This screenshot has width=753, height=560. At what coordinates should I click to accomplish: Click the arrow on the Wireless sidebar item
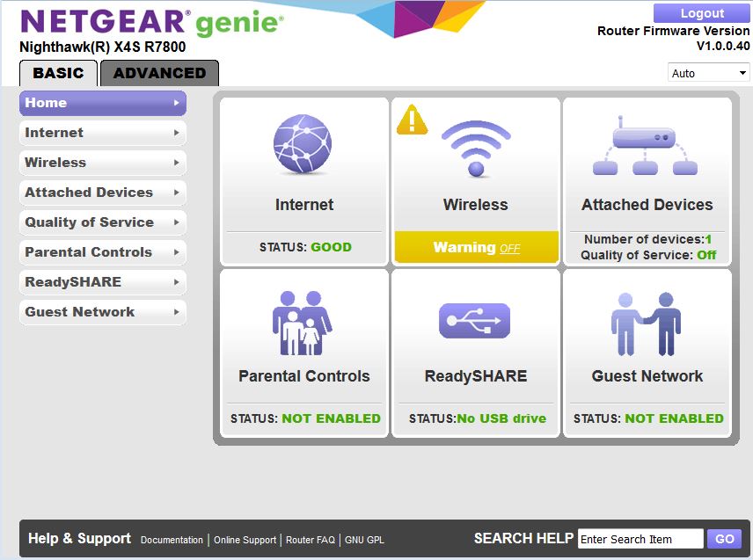pyautogui.click(x=176, y=163)
